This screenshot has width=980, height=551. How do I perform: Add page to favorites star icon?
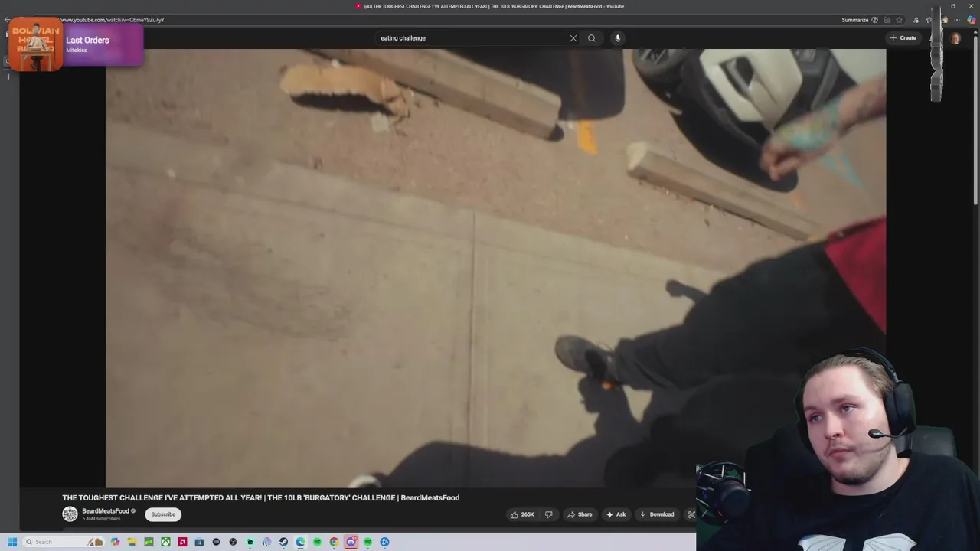[899, 20]
